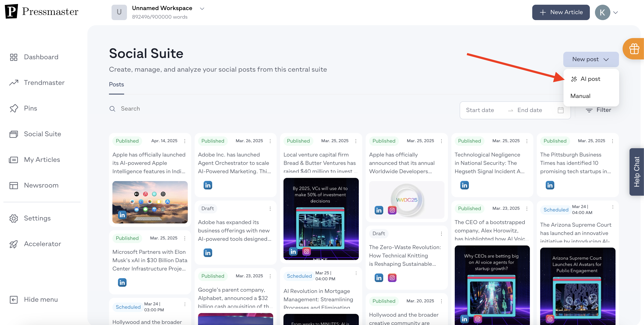This screenshot has width=644, height=325.
Task: Click the New Article button
Action: pos(561,12)
